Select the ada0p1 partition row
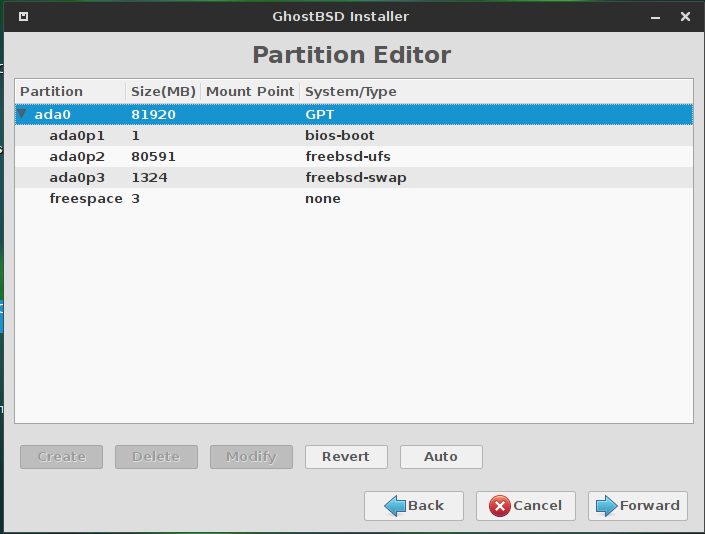Viewport: 705px width, 534px height. click(x=354, y=135)
